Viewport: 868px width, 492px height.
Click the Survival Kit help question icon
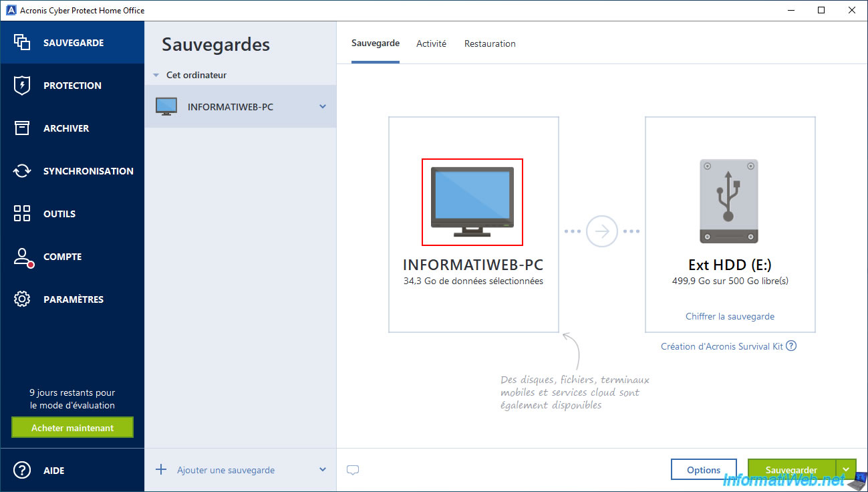791,346
